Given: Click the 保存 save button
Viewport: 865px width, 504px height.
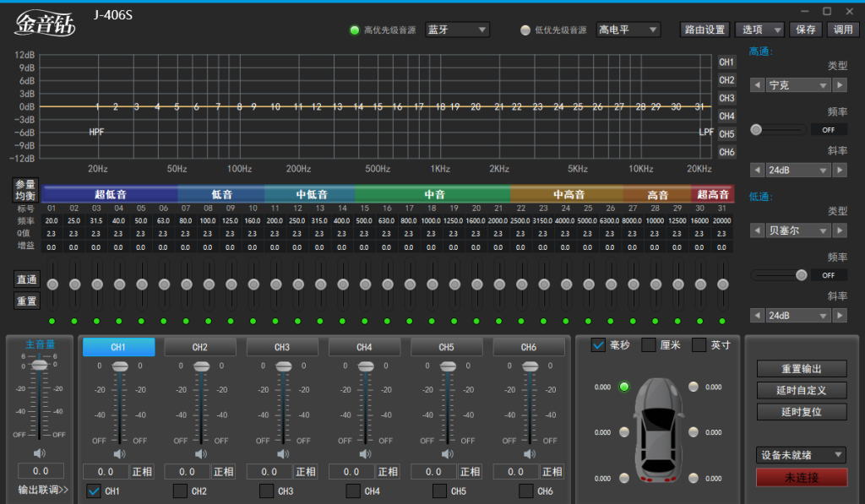Looking at the screenshot, I should coord(806,30).
